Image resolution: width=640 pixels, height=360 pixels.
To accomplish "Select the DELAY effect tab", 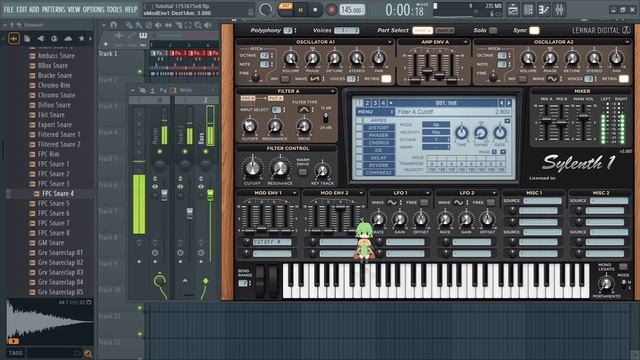I will (x=379, y=158).
